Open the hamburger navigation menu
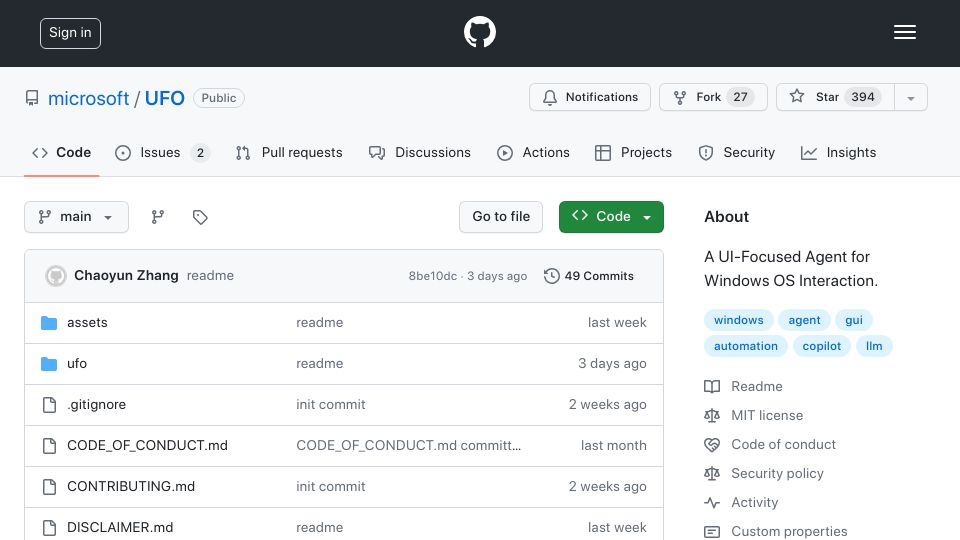Screen dimensions: 960x540 pyautogui.click(x=904, y=32)
